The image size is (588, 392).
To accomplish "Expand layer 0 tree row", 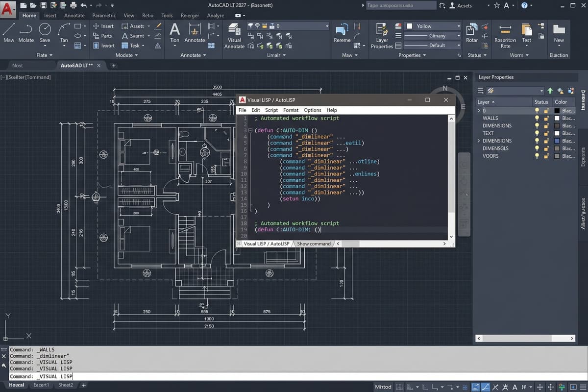I will coord(479,111).
